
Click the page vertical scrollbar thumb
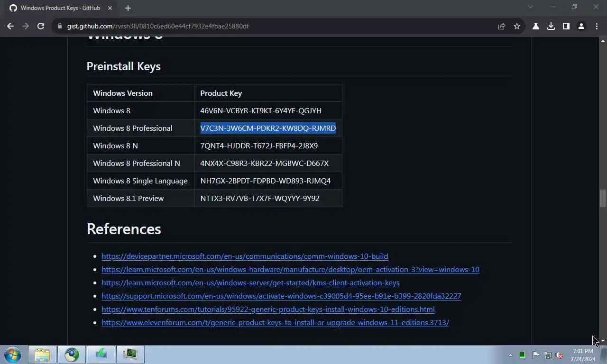click(x=603, y=198)
